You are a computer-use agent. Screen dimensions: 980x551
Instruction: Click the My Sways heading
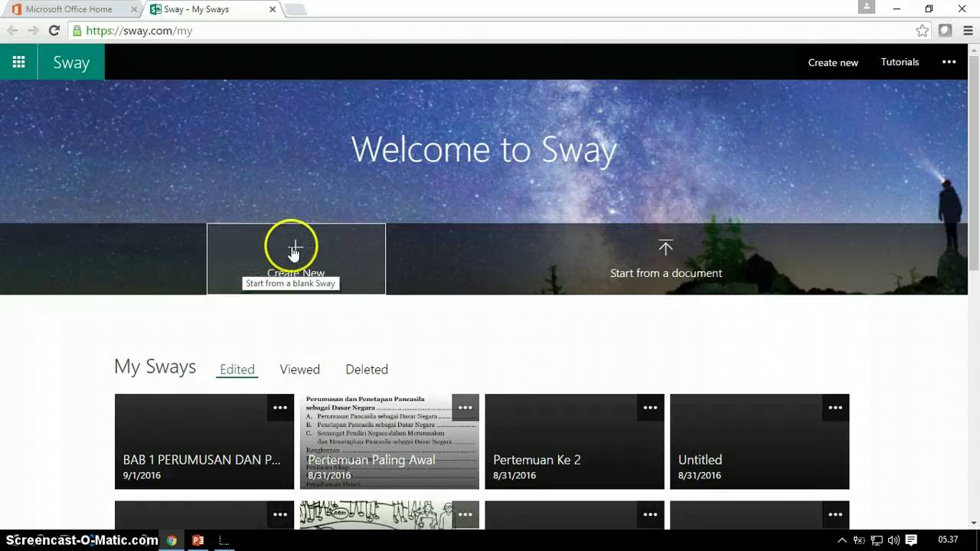(155, 367)
